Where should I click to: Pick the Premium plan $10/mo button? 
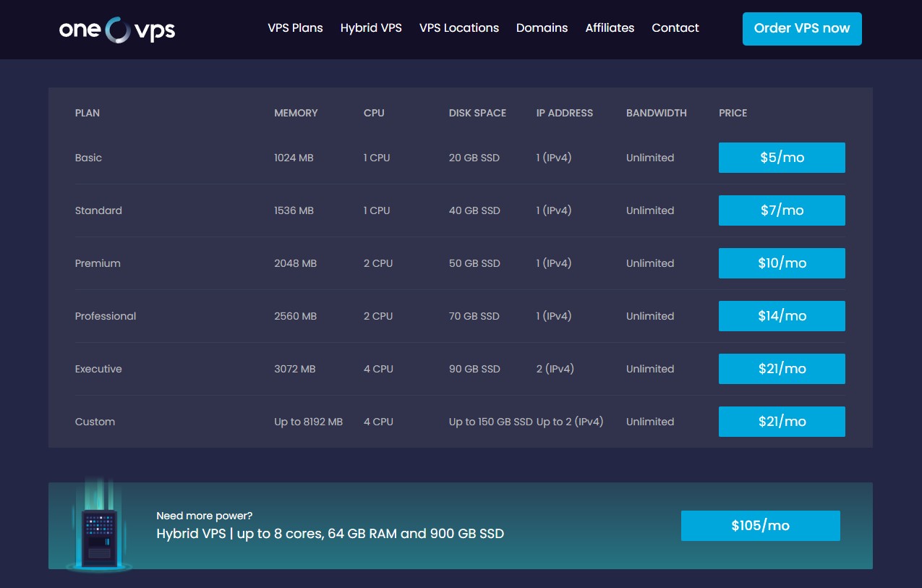[x=782, y=263]
